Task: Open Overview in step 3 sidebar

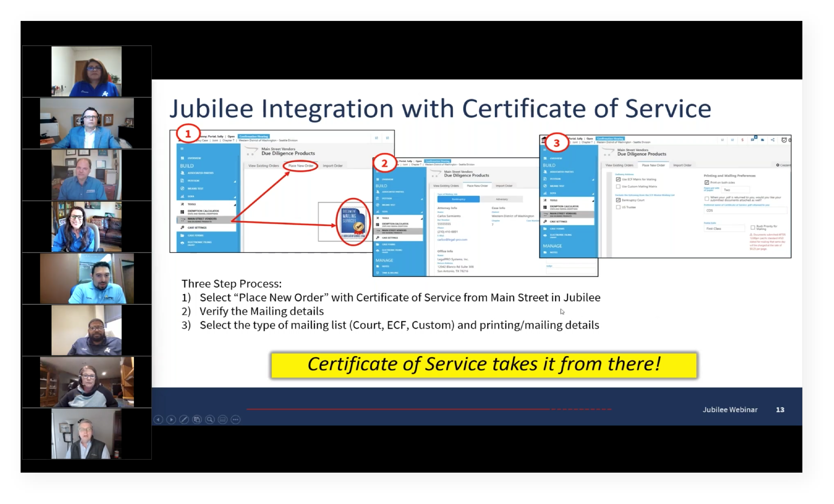Action: point(556,158)
